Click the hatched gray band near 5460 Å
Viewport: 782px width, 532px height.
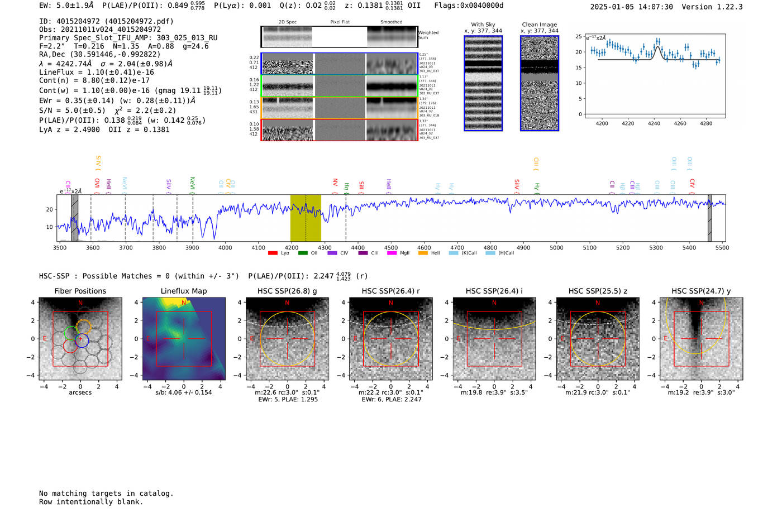[710, 218]
